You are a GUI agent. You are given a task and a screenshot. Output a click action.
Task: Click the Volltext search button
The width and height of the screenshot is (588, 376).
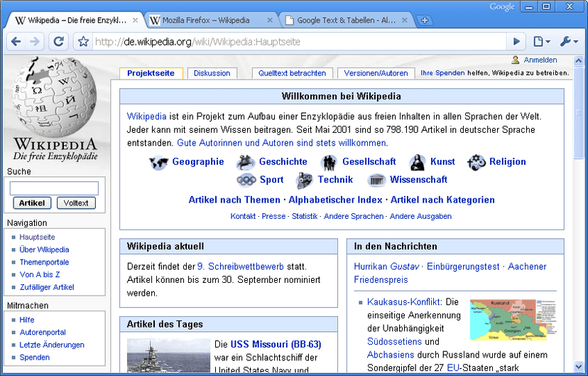(76, 203)
